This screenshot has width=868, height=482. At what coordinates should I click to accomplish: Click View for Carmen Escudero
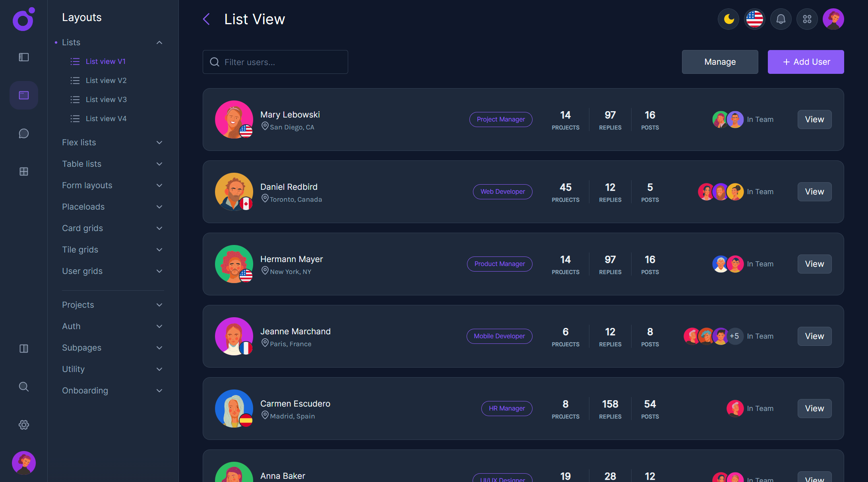pyautogui.click(x=814, y=408)
